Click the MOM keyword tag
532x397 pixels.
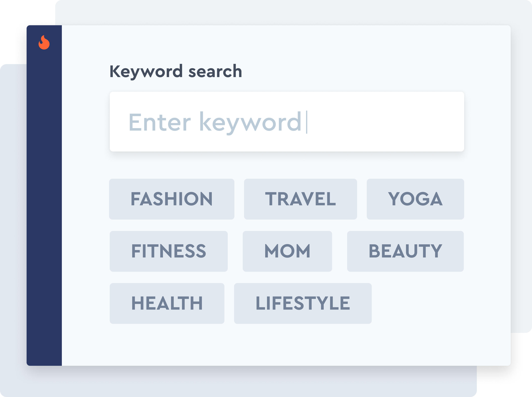(287, 251)
